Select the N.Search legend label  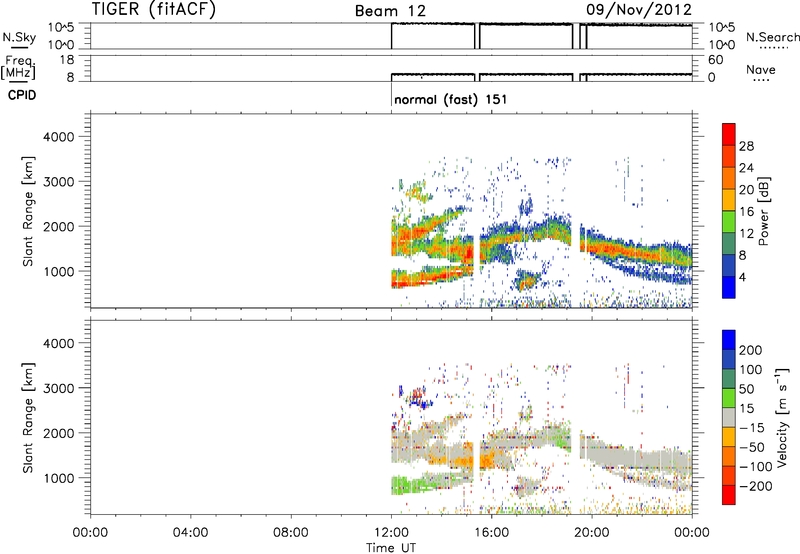point(773,37)
